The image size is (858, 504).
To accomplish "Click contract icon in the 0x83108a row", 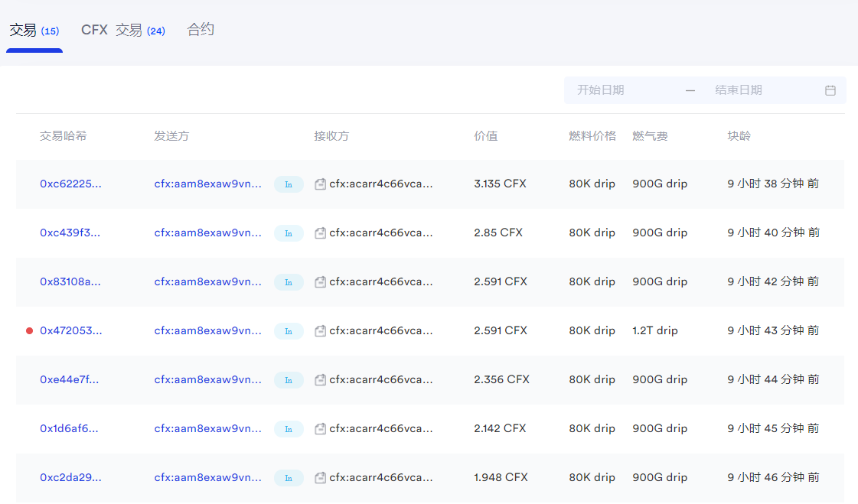I will (x=321, y=282).
